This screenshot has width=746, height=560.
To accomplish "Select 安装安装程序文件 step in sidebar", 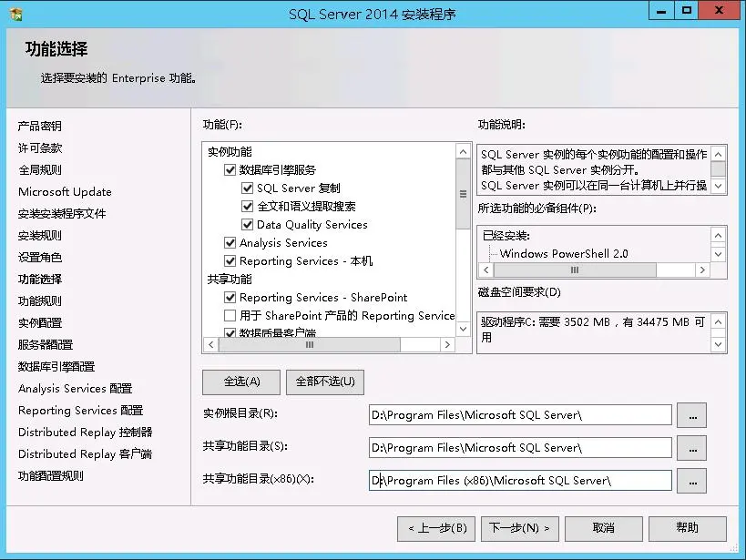I will tap(62, 214).
